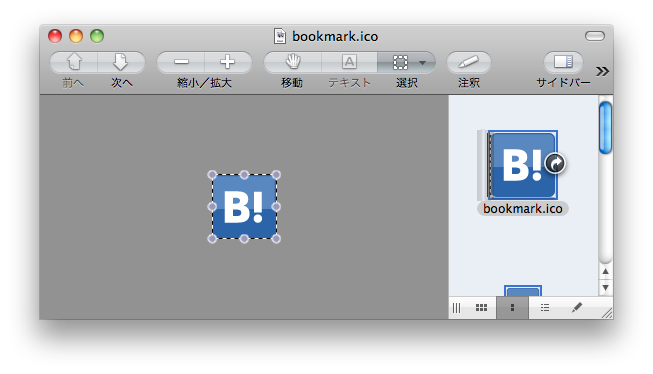The height and width of the screenshot is (374, 653).
Task: Click the toolbar hide pill button
Action: [595, 36]
